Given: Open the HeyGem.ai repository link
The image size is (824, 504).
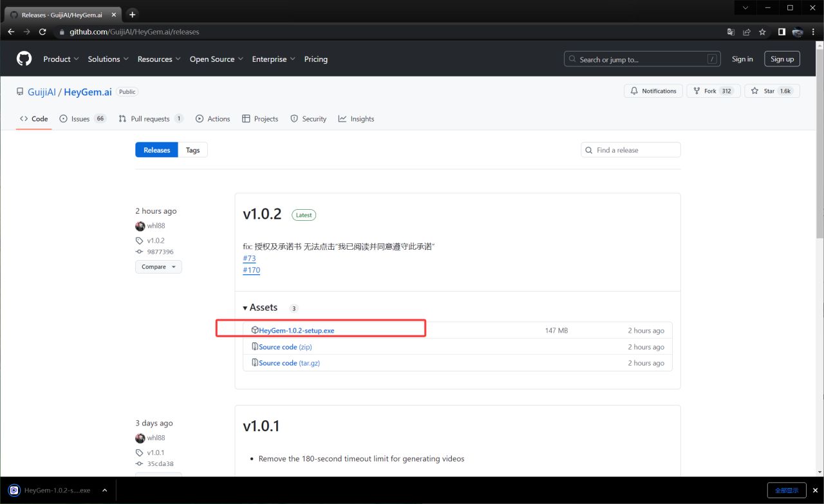Looking at the screenshot, I should pyautogui.click(x=88, y=92).
